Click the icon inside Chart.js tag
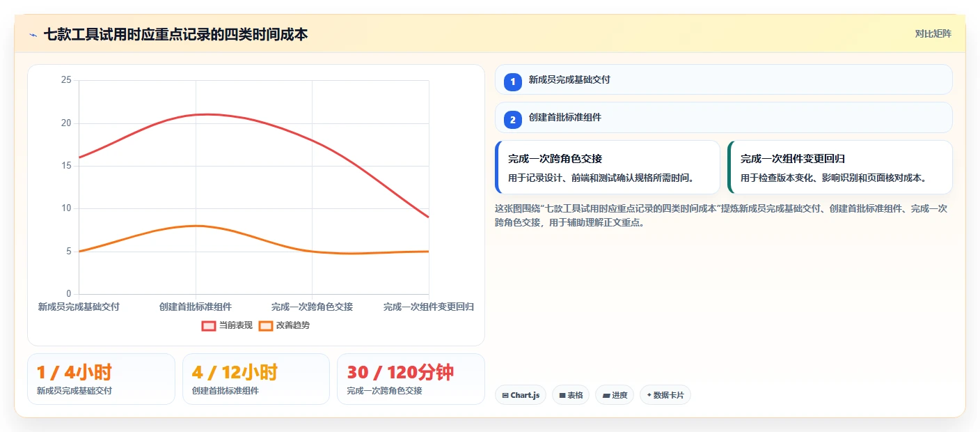The height and width of the screenshot is (432, 980). tap(505, 395)
